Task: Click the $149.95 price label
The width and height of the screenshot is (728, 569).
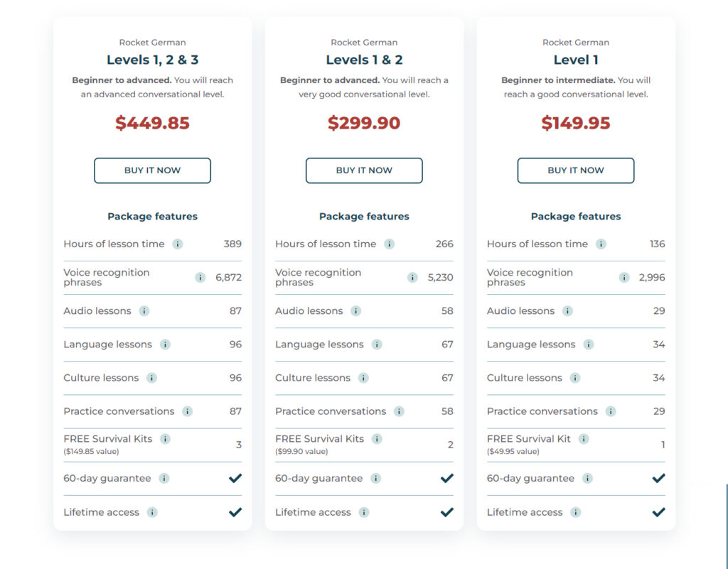Action: [576, 123]
